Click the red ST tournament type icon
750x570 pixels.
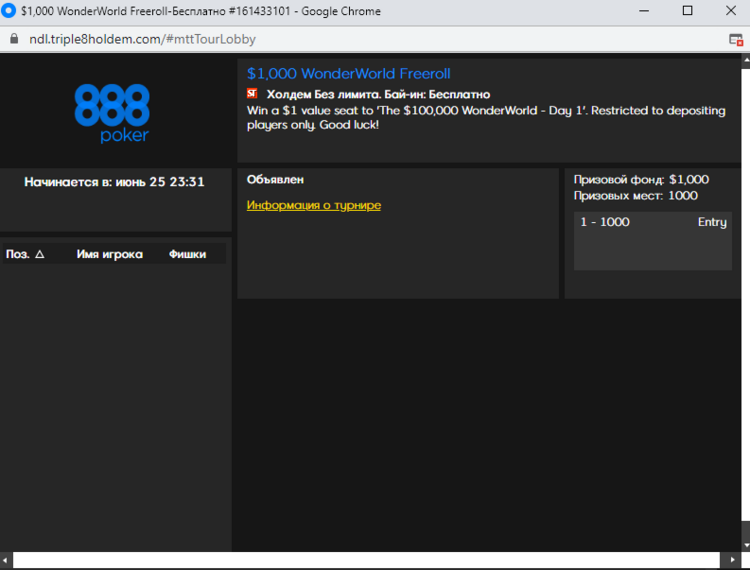click(252, 93)
